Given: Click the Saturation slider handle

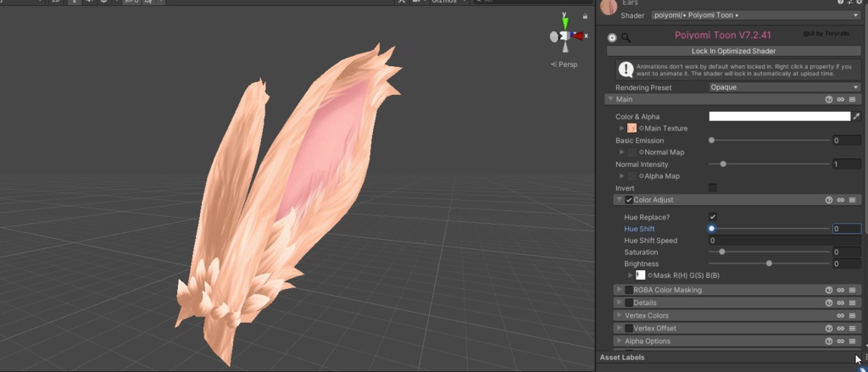Looking at the screenshot, I should [x=722, y=253].
